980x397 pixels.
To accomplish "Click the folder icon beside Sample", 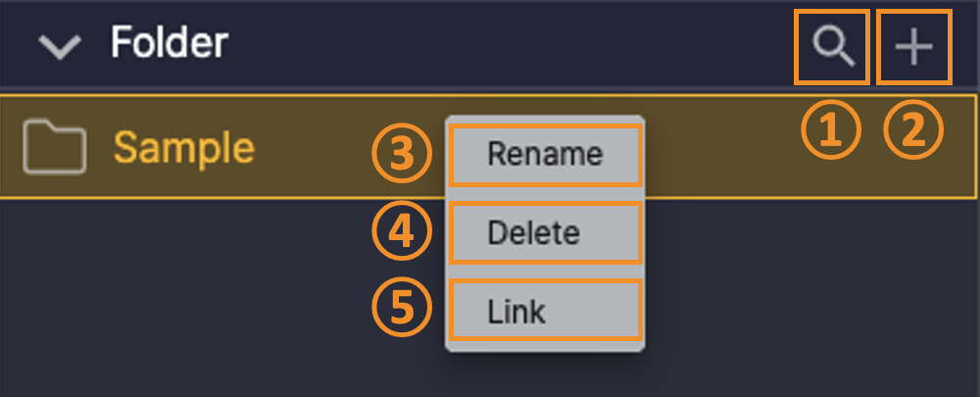I will pos(55,148).
